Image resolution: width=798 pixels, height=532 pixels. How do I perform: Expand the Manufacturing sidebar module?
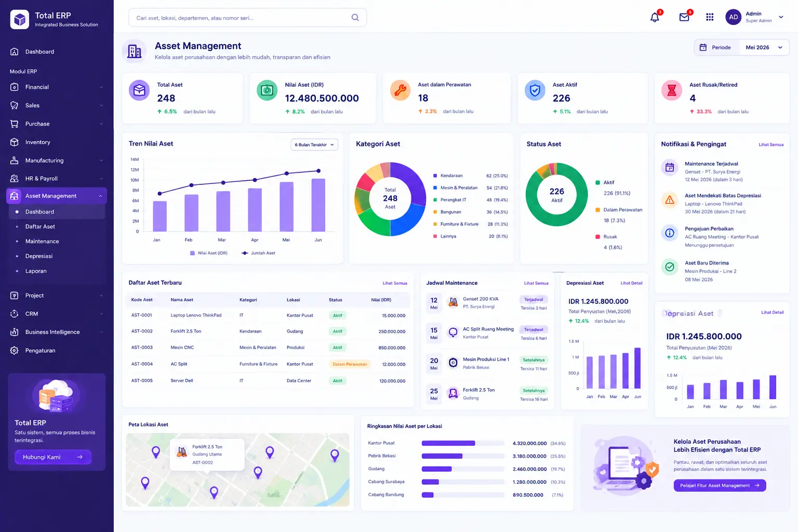[57, 161]
